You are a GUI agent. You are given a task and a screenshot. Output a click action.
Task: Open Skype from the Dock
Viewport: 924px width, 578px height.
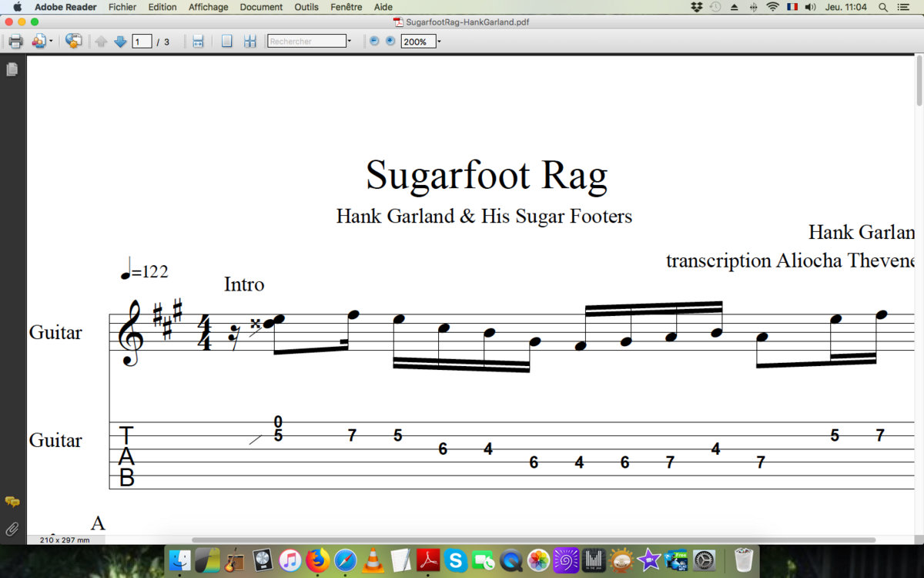pyautogui.click(x=456, y=560)
